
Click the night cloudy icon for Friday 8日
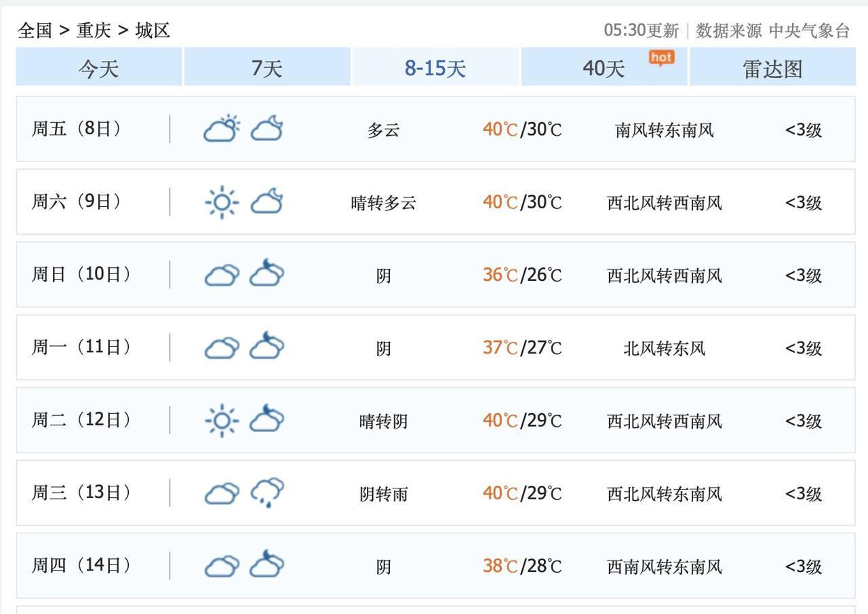[267, 128]
